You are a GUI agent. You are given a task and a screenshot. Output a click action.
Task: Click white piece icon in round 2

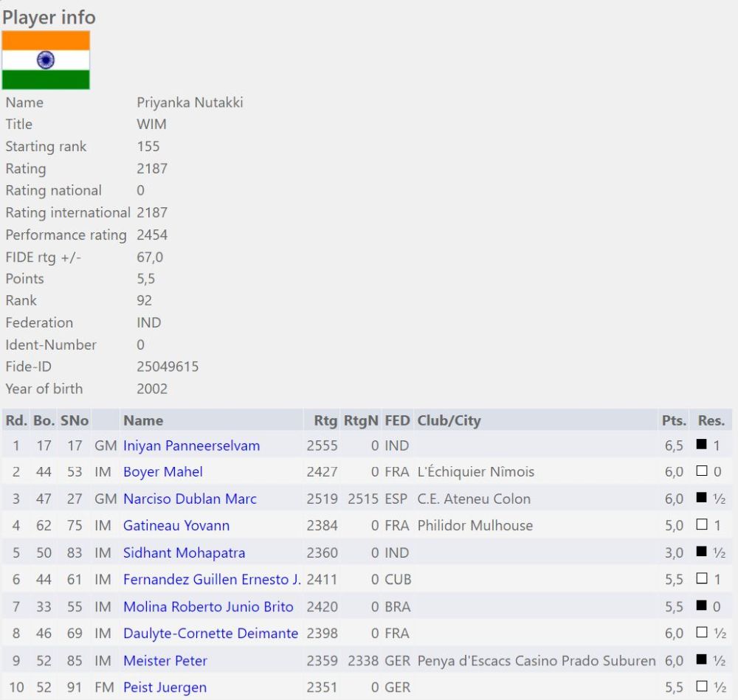[x=702, y=472]
